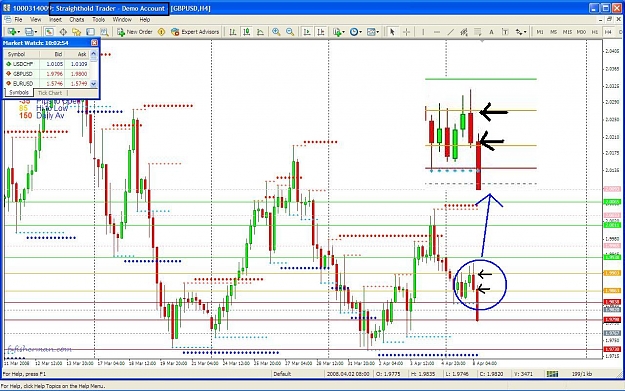Viewport: 625px width, 391px height.
Task: Click the 199/1 kb traffic indicator
Action: coord(582,374)
